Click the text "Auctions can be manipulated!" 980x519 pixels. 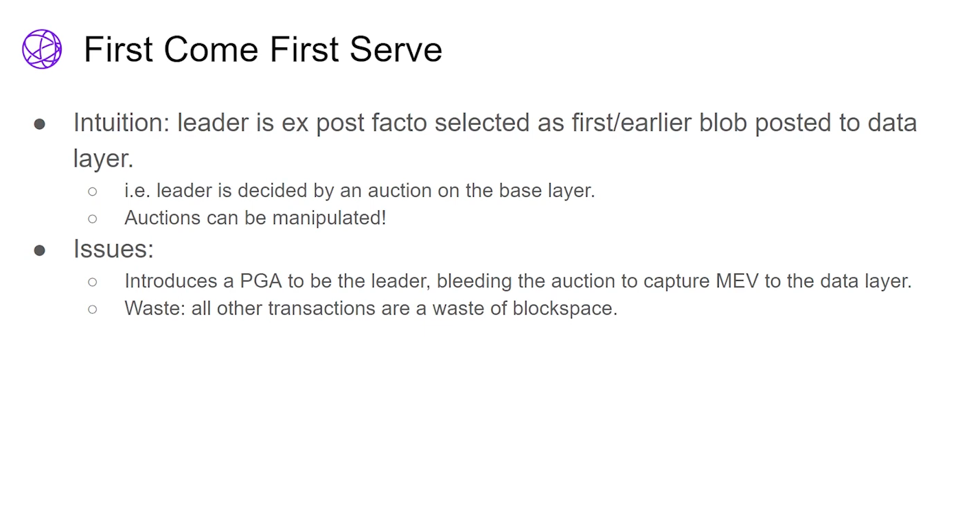pos(255,218)
